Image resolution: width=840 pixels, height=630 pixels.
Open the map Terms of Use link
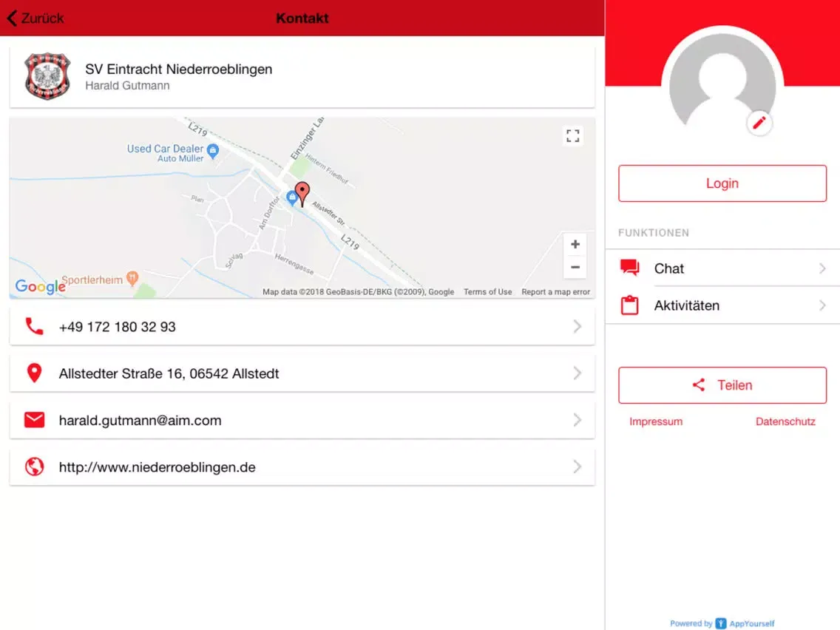click(487, 292)
